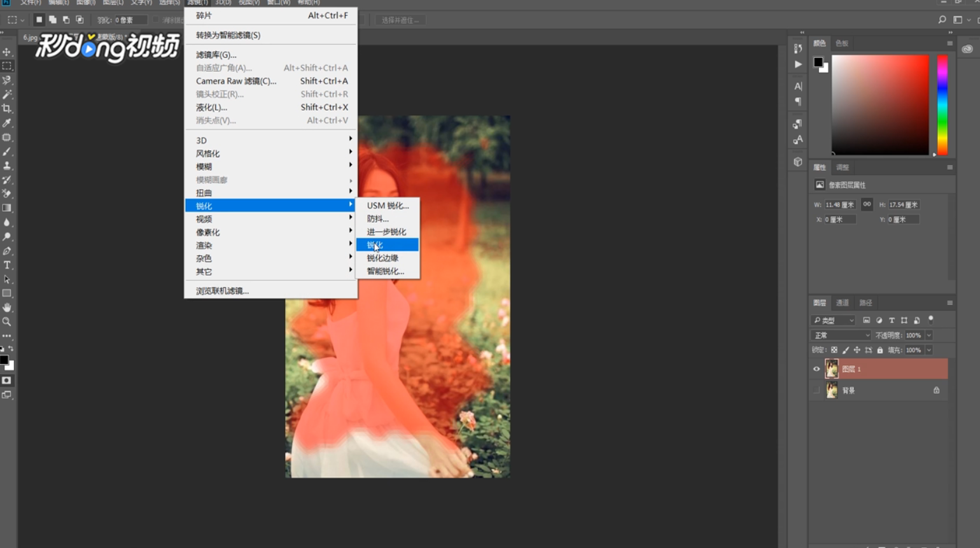
Task: Select the Clone Stamp tool
Action: pyautogui.click(x=7, y=165)
